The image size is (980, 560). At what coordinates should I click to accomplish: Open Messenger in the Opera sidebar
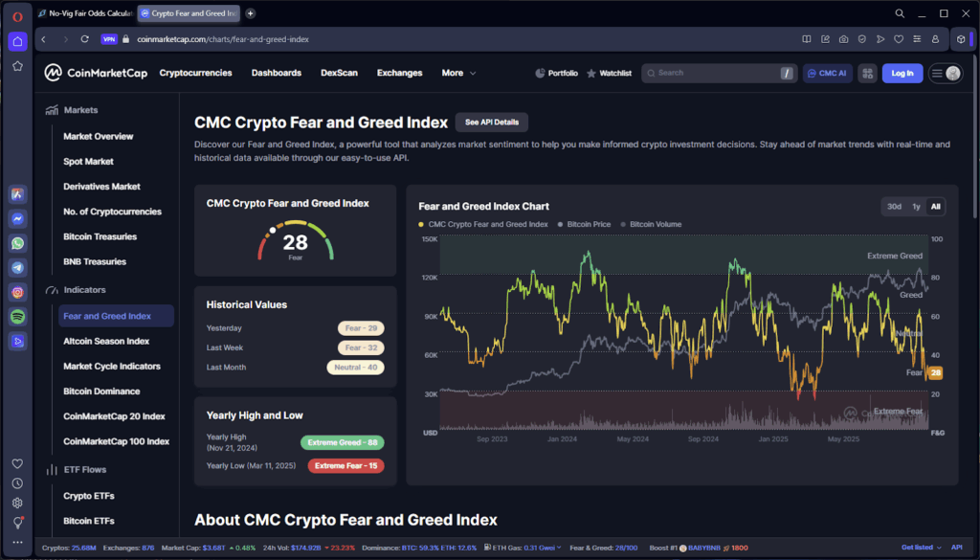click(17, 219)
